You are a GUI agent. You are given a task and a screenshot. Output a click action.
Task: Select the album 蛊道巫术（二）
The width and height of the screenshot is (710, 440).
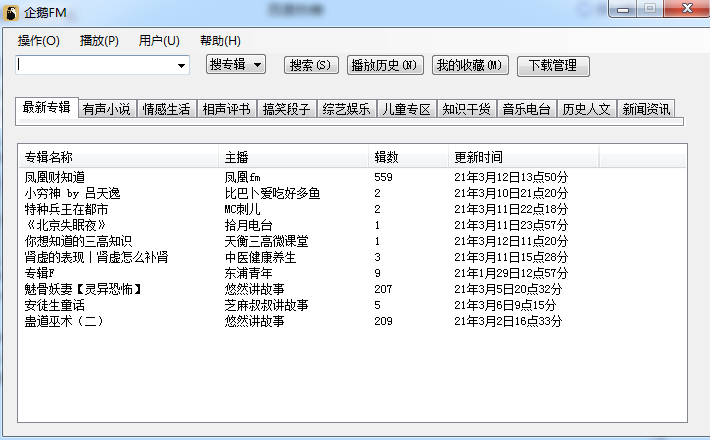pyautogui.click(x=64, y=321)
